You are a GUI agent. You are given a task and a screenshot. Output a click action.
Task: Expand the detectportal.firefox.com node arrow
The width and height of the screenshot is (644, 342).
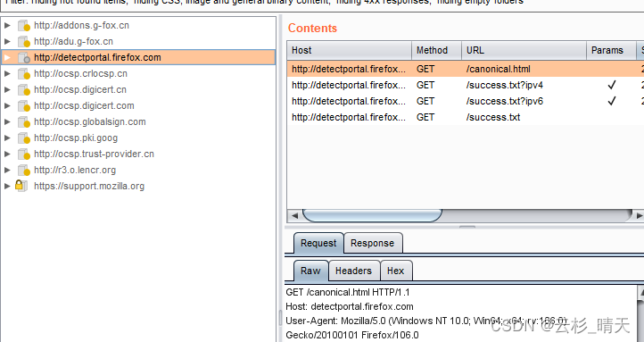point(7,57)
